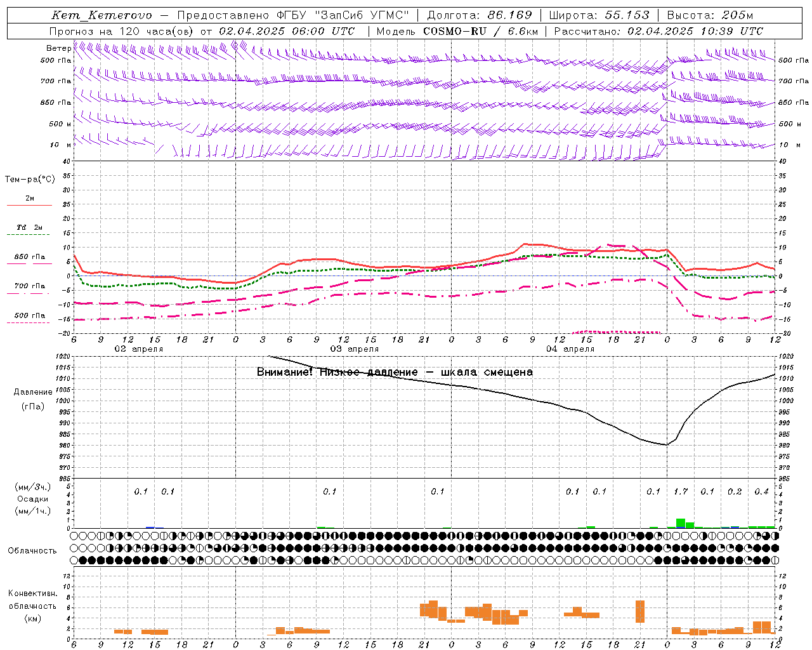Click the station name Kem_Kemerovo in header

click(x=102, y=15)
